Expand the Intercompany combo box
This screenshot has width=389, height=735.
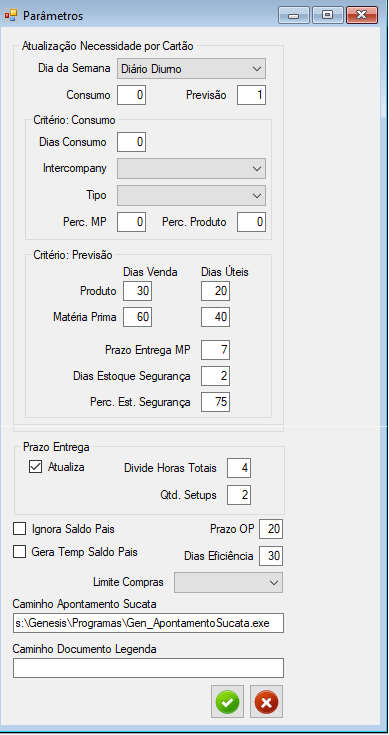191,168
